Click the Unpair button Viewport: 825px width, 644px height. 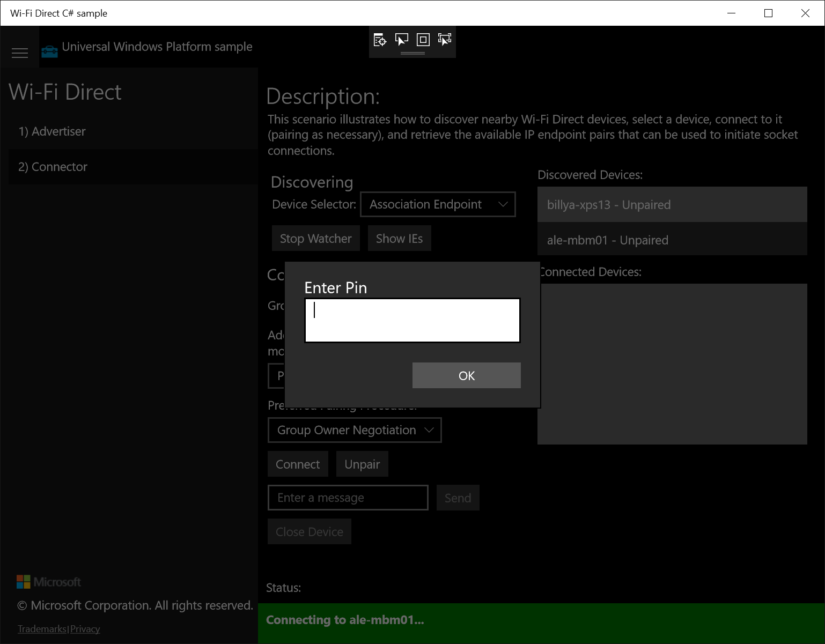(x=362, y=464)
